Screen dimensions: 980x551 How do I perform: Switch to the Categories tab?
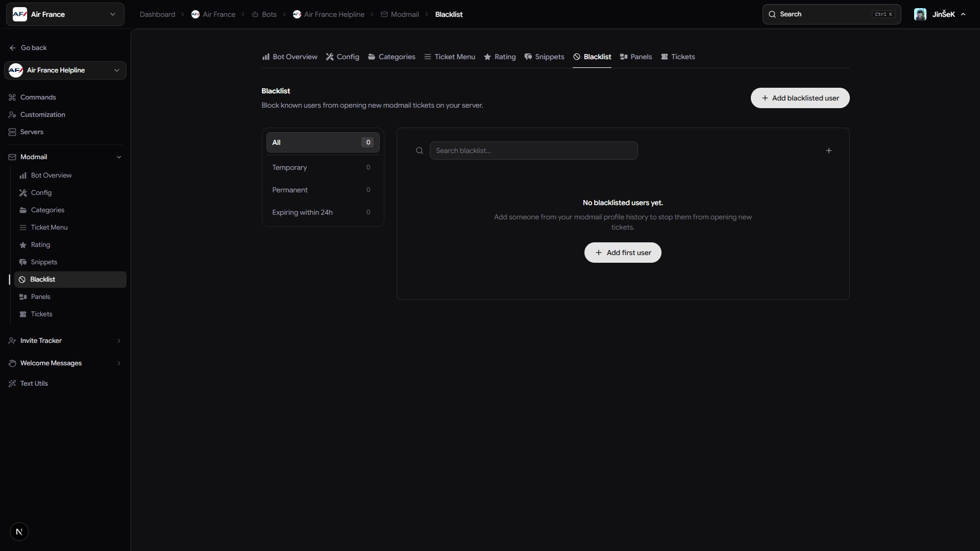tap(391, 57)
